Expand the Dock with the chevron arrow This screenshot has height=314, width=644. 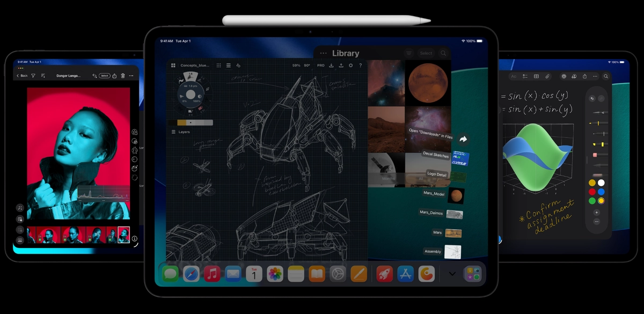(452, 273)
